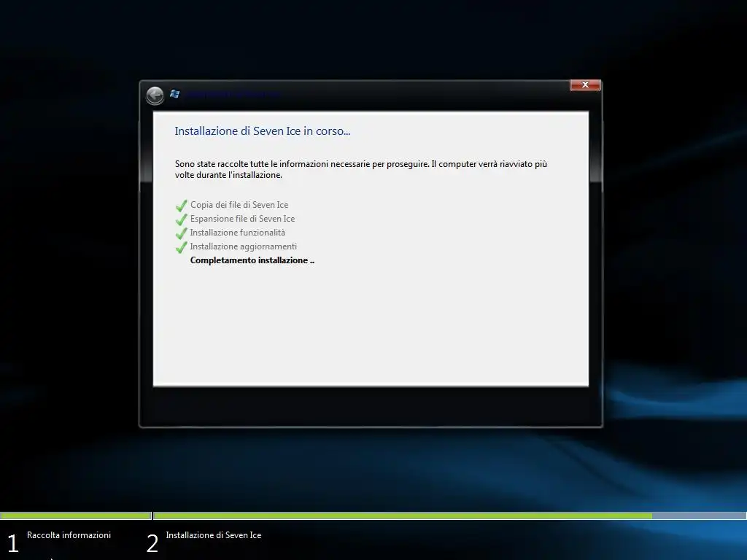
Task: Select the 'Espansione file di Seven Ice' step
Action: point(242,219)
